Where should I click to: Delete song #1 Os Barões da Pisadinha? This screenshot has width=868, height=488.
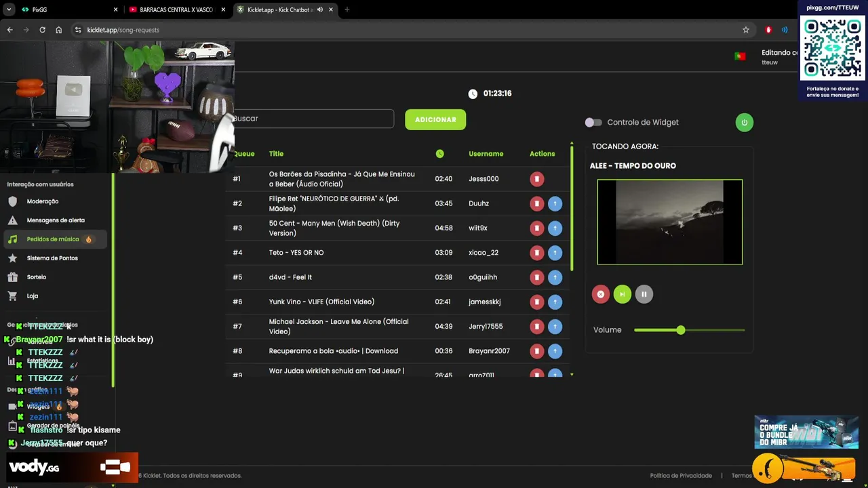coord(536,179)
